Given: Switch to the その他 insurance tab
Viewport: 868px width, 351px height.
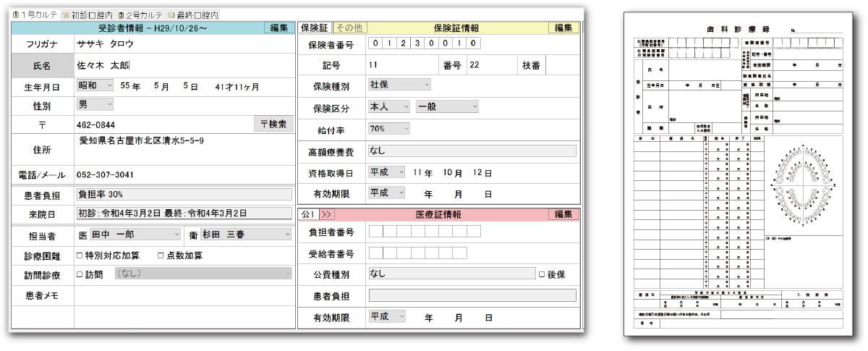Looking at the screenshot, I should (x=350, y=28).
